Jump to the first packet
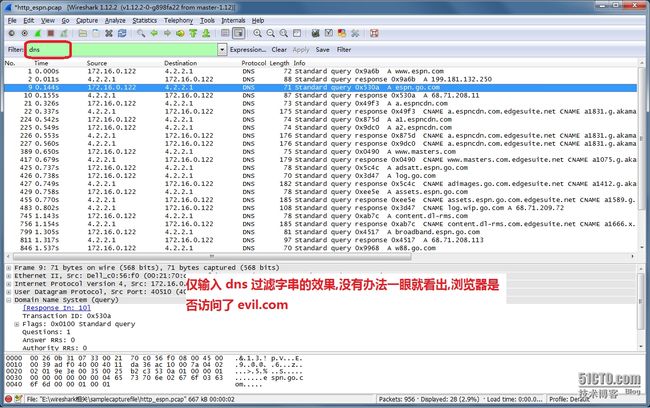Screen dimensions: 650x408 point(193,33)
